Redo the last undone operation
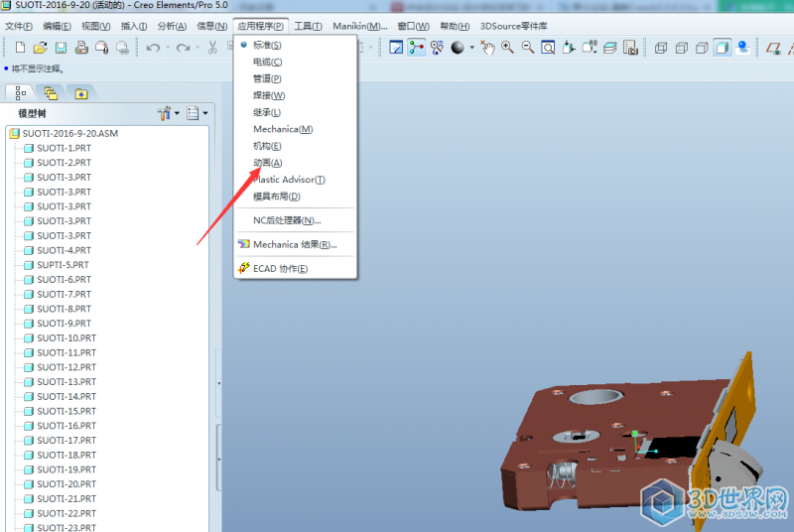Screen dimensions: 794x532 click(183, 48)
